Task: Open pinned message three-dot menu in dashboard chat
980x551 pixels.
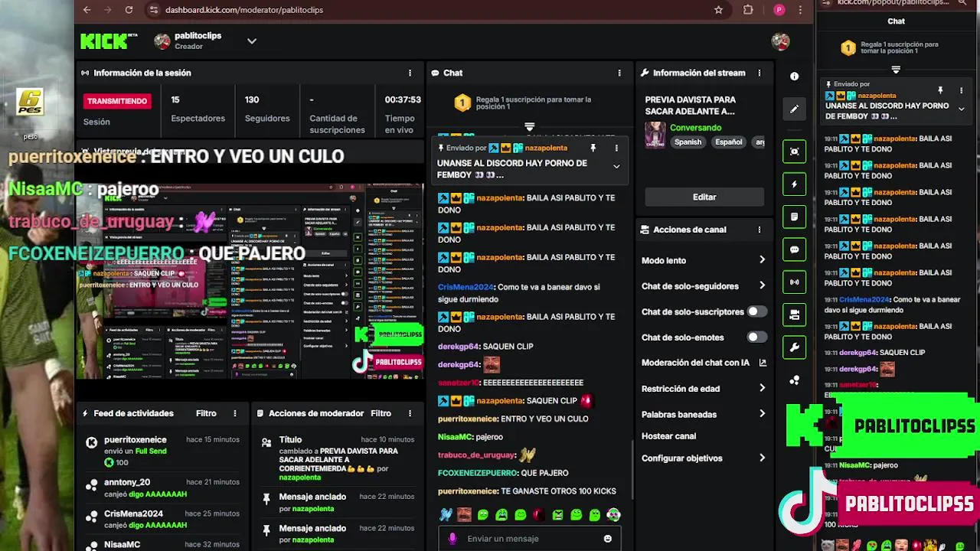Action: pyautogui.click(x=616, y=148)
